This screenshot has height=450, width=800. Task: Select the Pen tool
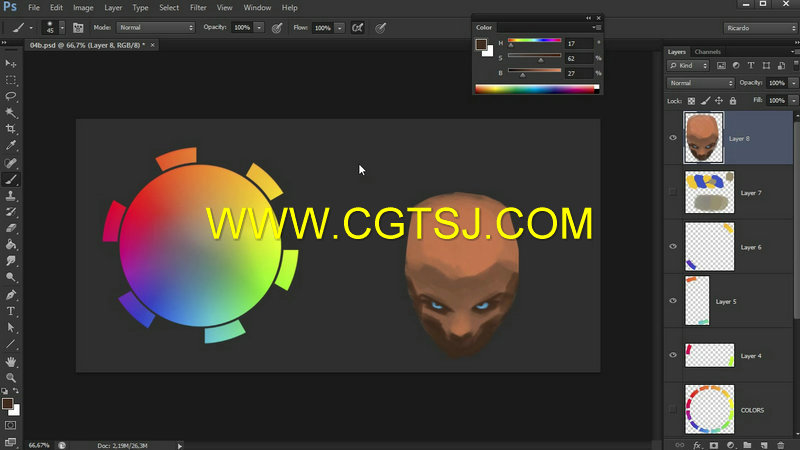point(11,294)
